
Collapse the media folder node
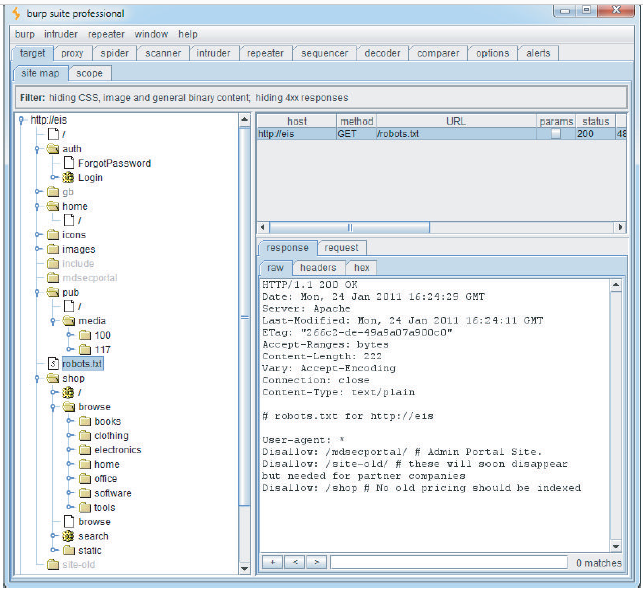coord(53,321)
